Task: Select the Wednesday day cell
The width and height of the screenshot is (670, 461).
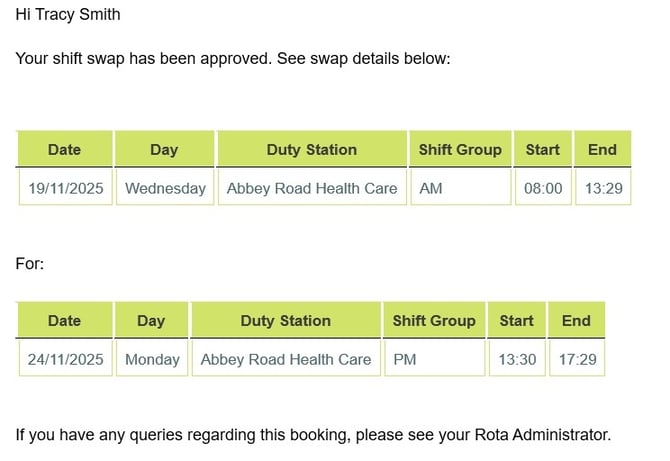Action: coord(165,188)
